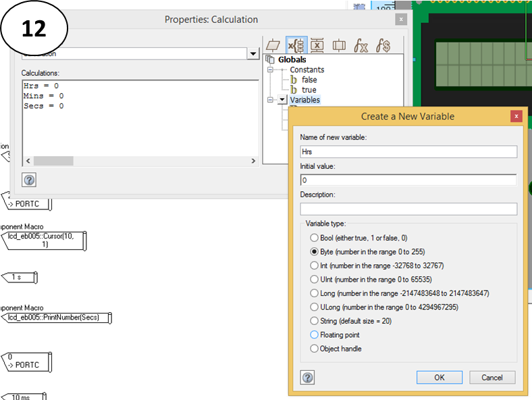Select the lower 0 -> PORTC output block
The height and width of the screenshot is (400, 532).
pos(26,362)
